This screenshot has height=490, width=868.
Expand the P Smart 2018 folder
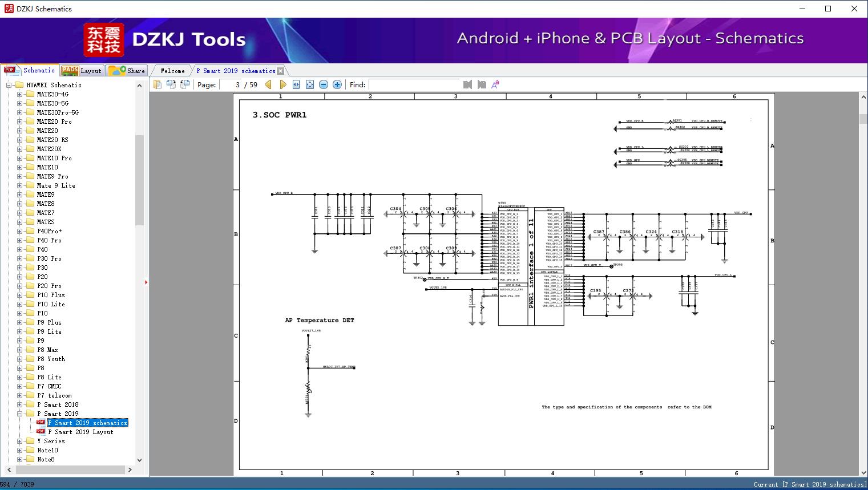[20, 404]
